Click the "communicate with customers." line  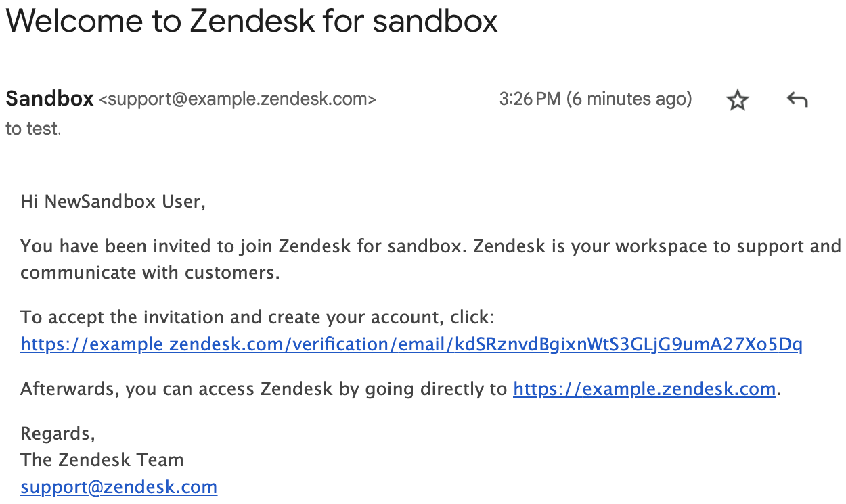pyautogui.click(x=150, y=273)
